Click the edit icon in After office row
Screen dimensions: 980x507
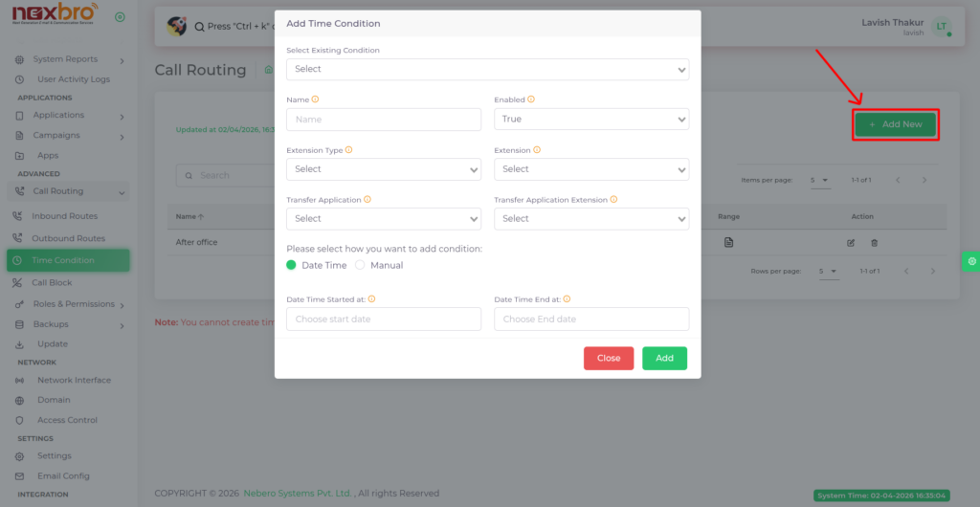(x=851, y=243)
